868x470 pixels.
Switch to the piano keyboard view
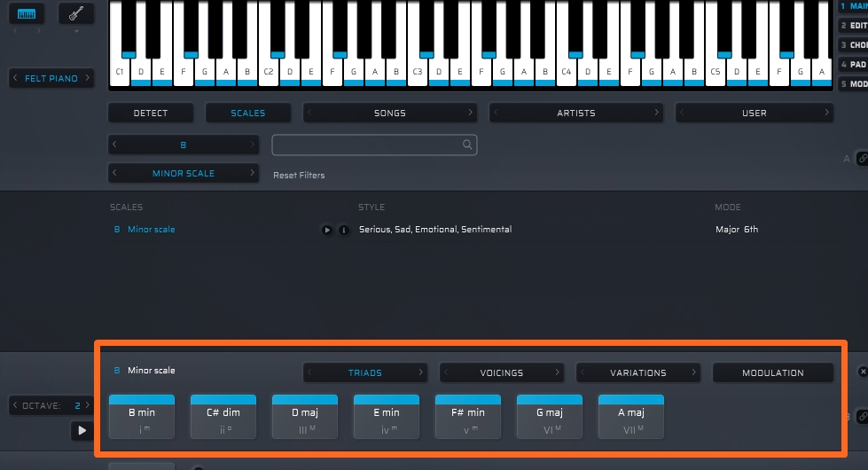(x=27, y=14)
